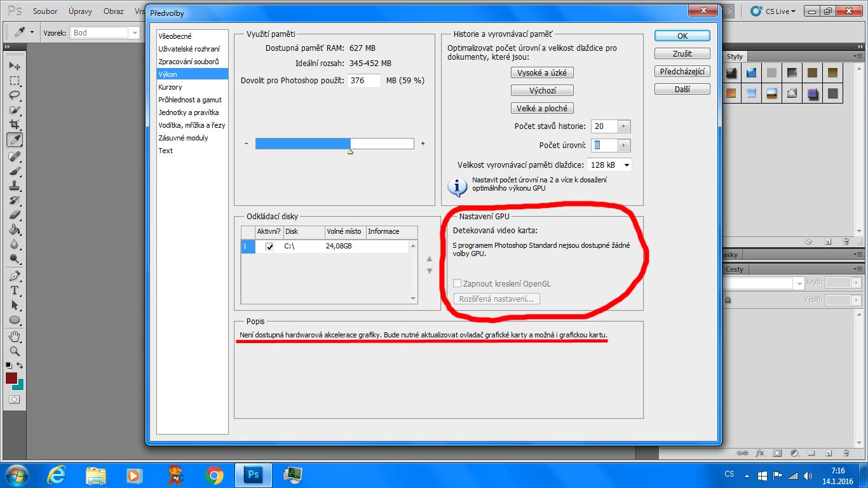The height and width of the screenshot is (488, 868).
Task: Select the Eyedropper tool in the toolbox
Action: [x=14, y=140]
